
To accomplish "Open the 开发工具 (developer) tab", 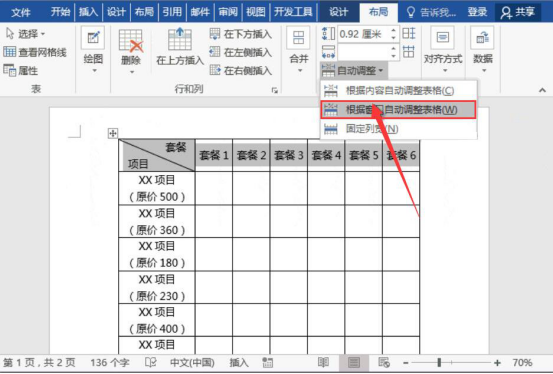I will point(293,12).
